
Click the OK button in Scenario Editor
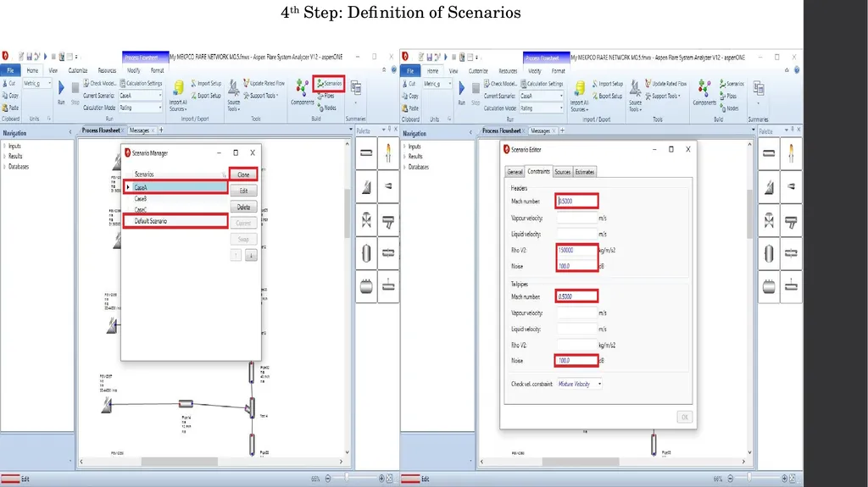coord(685,418)
